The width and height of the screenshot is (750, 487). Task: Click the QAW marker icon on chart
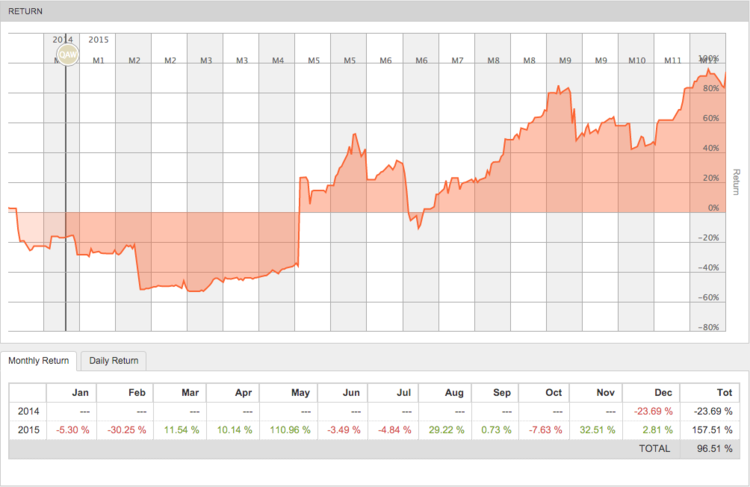pos(67,55)
